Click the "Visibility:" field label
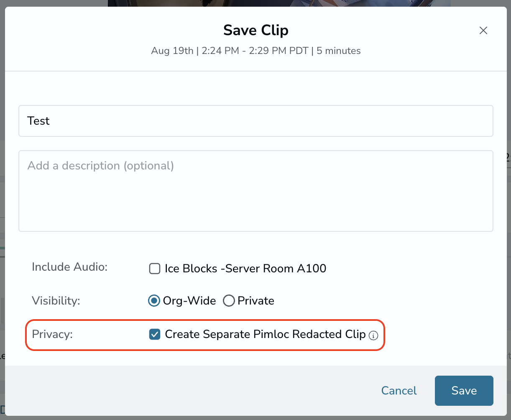Viewport: 511px width, 420px height. click(x=56, y=301)
